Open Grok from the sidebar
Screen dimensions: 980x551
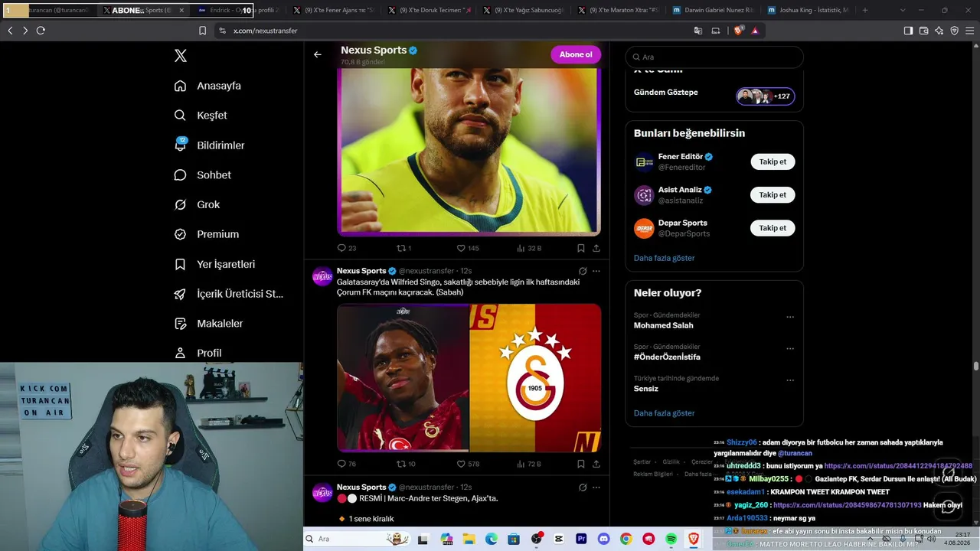point(197,205)
